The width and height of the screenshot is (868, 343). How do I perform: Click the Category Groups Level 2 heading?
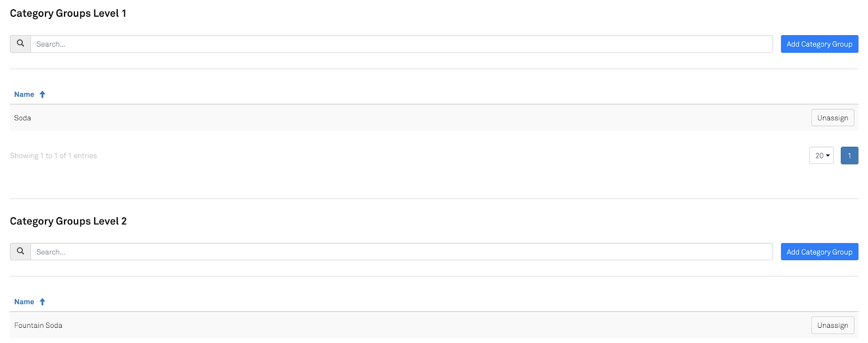[x=68, y=221]
